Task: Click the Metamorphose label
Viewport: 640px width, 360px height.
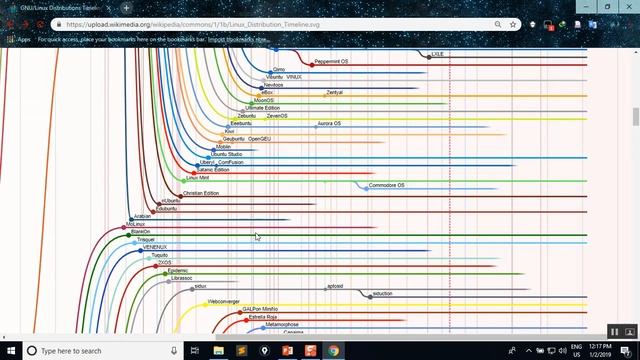Action: [x=282, y=324]
